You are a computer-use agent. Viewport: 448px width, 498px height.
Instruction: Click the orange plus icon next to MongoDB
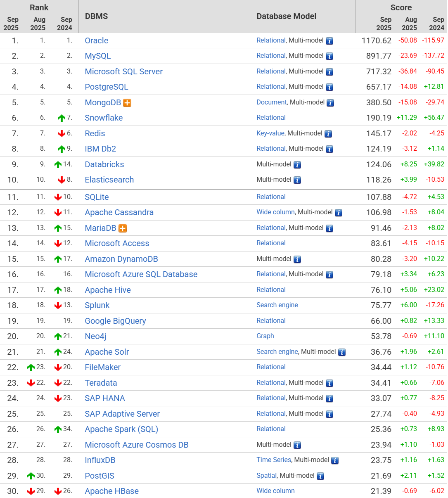coord(127,103)
